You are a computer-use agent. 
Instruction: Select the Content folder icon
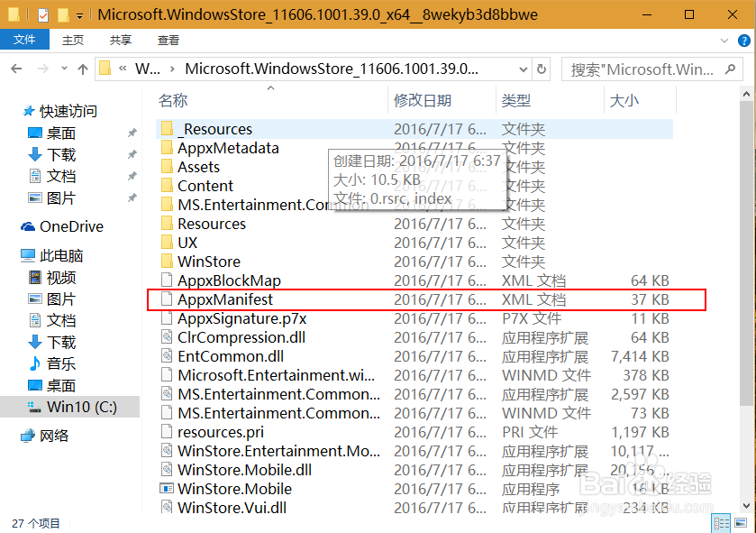coord(167,185)
